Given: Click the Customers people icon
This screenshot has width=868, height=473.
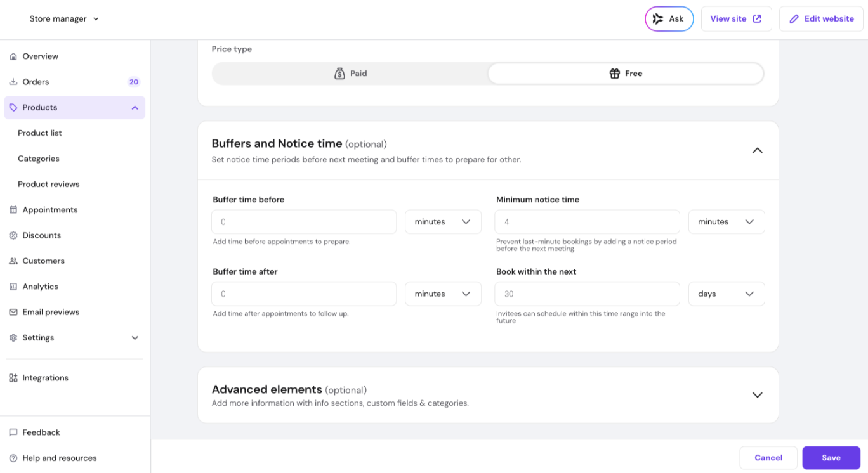Looking at the screenshot, I should click(x=13, y=261).
